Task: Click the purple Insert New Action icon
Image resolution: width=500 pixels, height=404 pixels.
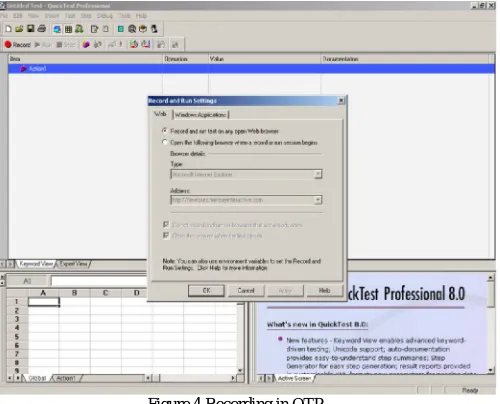Action: [x=86, y=44]
